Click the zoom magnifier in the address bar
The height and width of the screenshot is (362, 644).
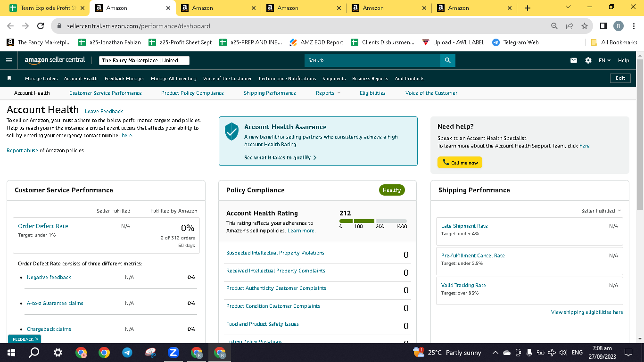click(554, 26)
